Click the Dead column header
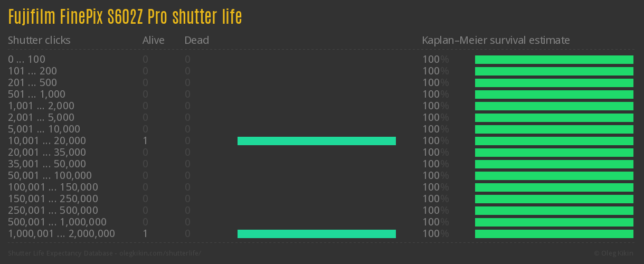 (x=196, y=40)
